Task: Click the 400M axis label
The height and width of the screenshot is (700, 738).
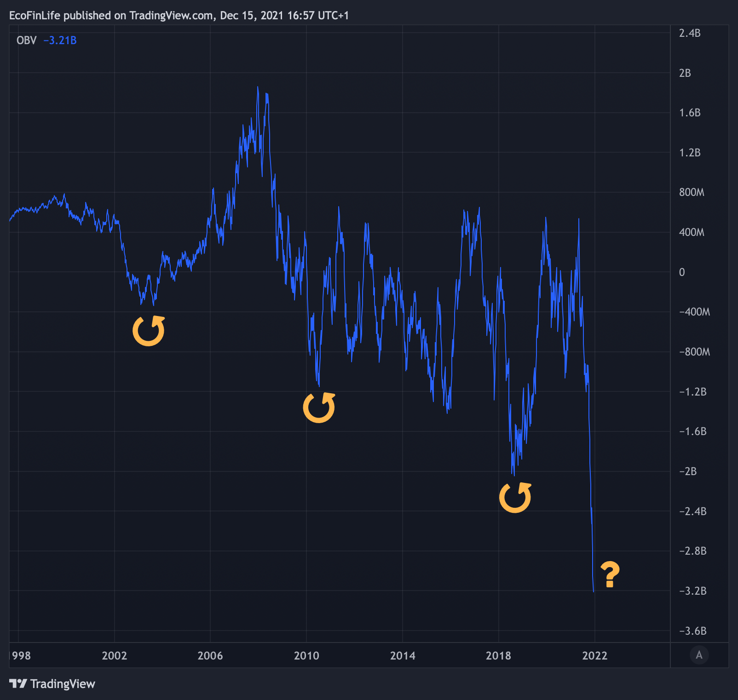Action: point(692,232)
